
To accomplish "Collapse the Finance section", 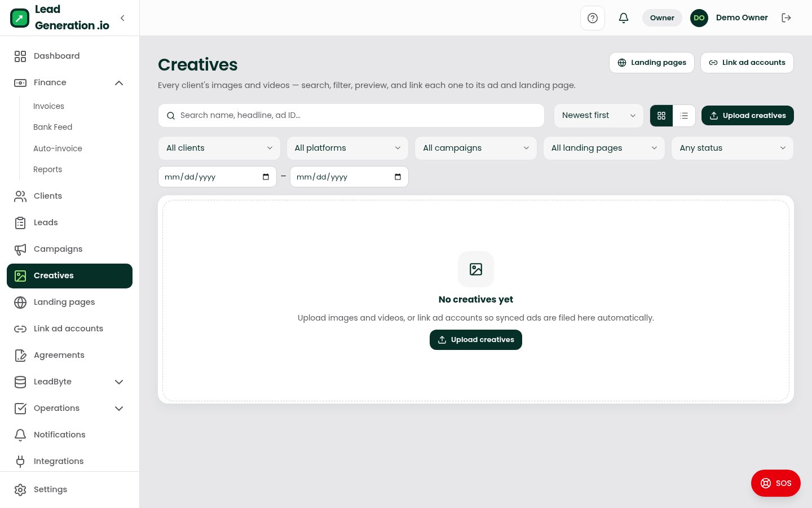I will click(x=69, y=82).
